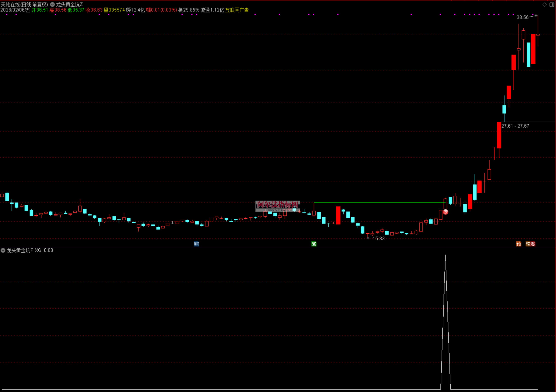Click the 27.61 - 27.67 gap label

(x=515, y=126)
